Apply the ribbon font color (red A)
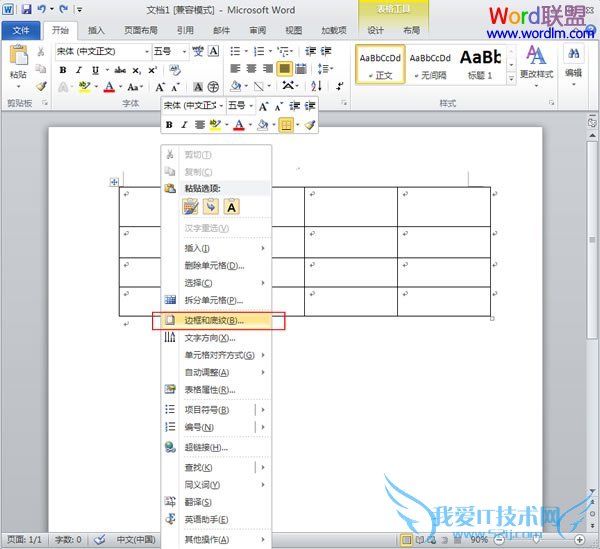 coord(109,87)
